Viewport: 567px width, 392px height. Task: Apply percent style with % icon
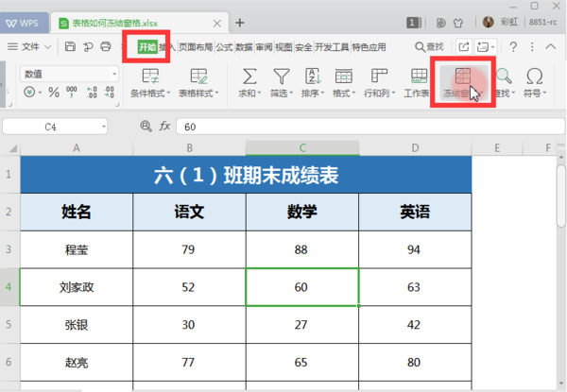click(x=54, y=93)
